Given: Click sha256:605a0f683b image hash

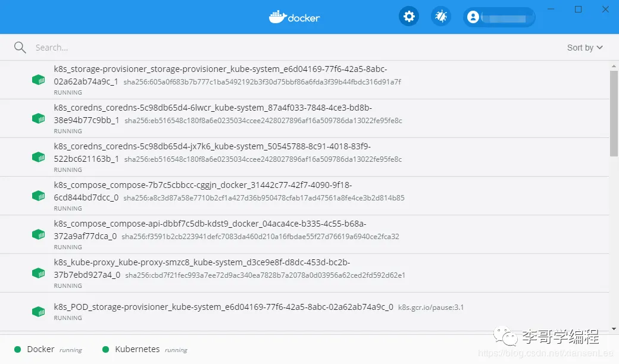Looking at the screenshot, I should click(262, 82).
